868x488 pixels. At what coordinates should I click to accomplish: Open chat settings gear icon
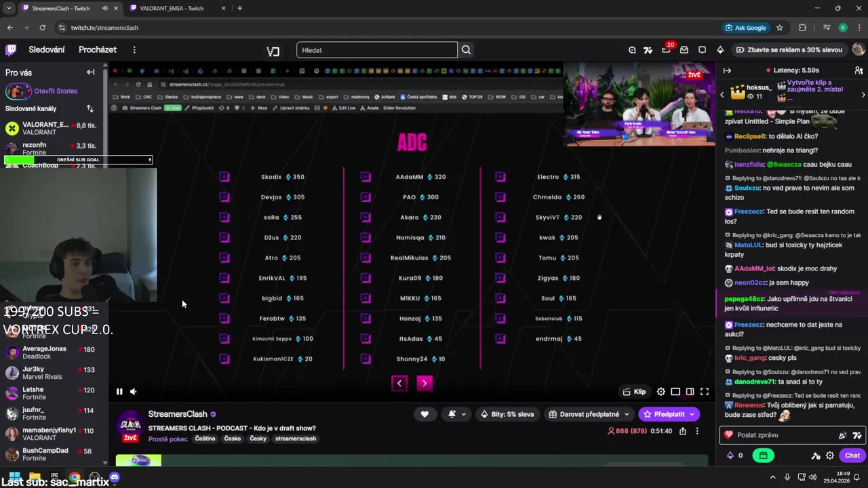tap(829, 455)
